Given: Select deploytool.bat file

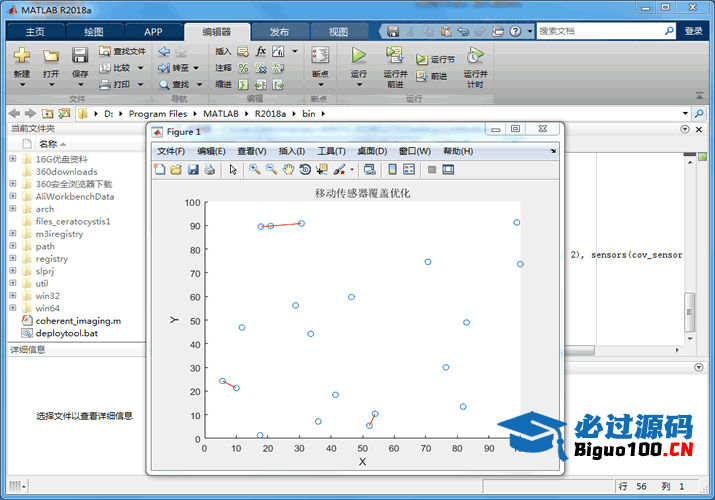Looking at the screenshot, I should click(67, 333).
